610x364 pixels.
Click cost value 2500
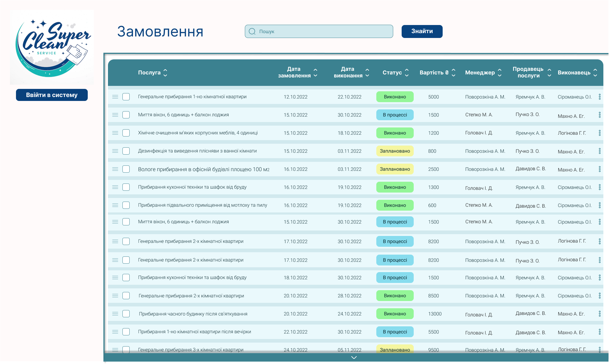pyautogui.click(x=434, y=169)
